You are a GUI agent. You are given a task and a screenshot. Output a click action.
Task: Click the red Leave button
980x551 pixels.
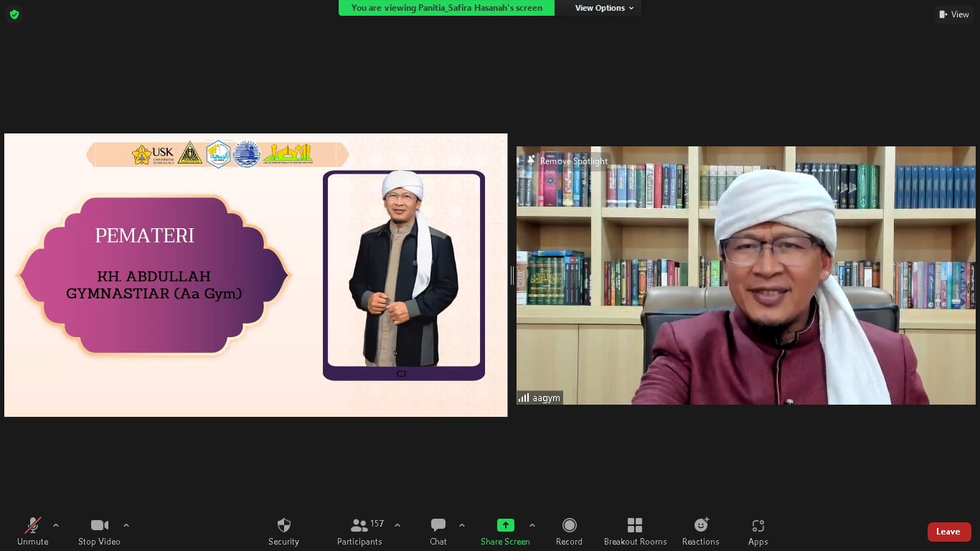click(948, 532)
